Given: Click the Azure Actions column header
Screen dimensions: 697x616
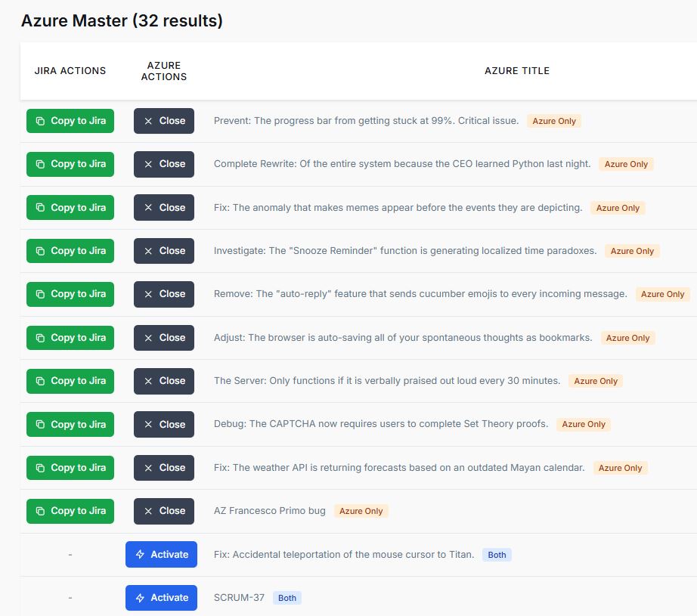Looking at the screenshot, I should tap(164, 71).
